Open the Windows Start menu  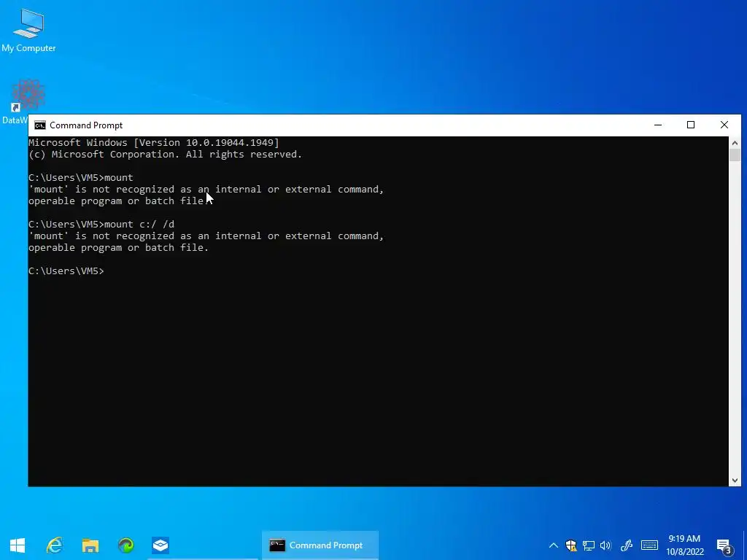point(18,545)
